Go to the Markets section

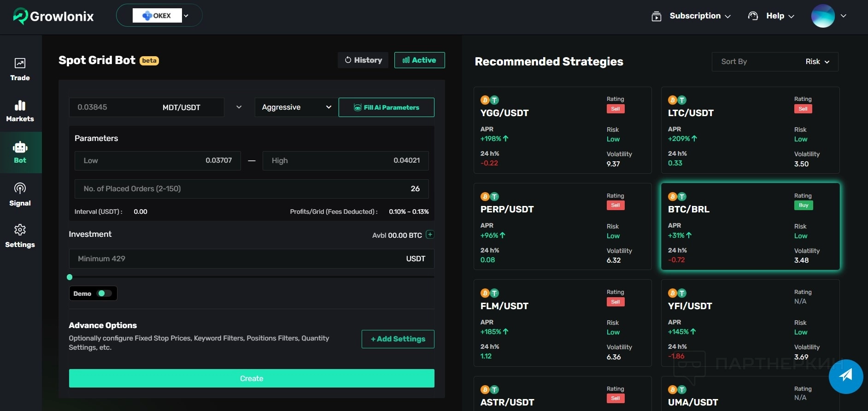pyautogui.click(x=20, y=111)
